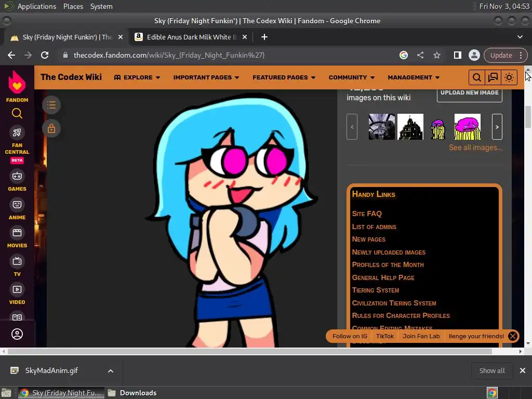Close the Edible Anus Dark Milk tab

(x=245, y=37)
